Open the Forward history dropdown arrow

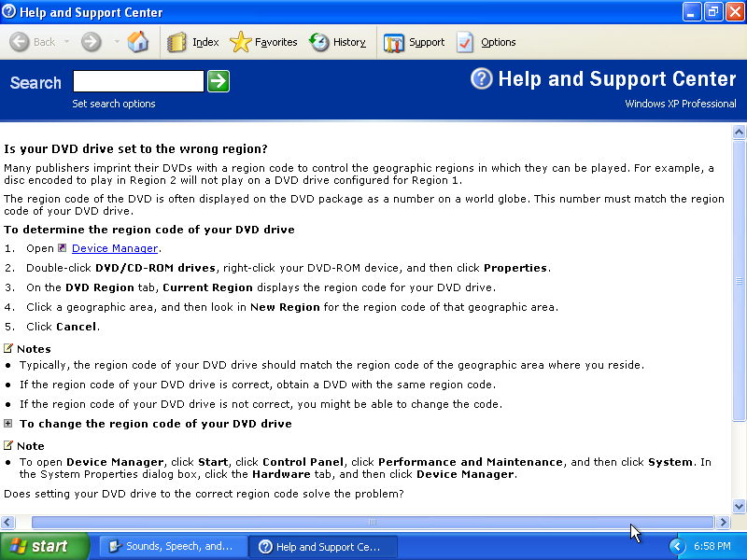(x=117, y=42)
